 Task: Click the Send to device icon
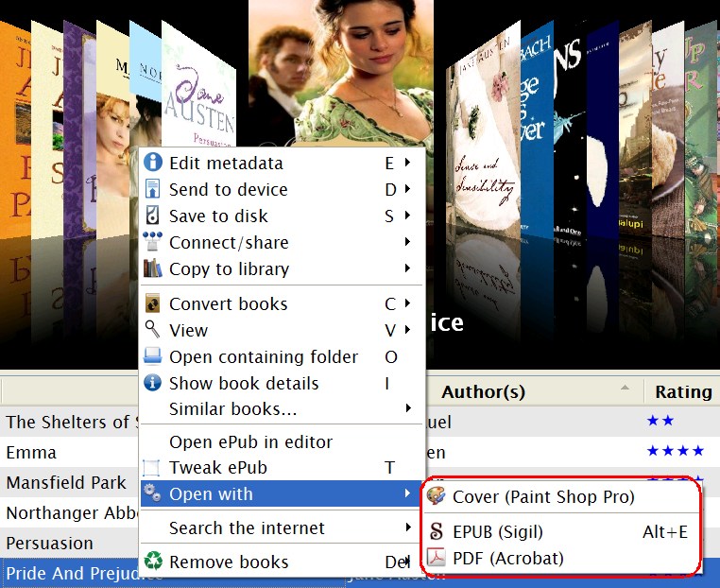(152, 189)
